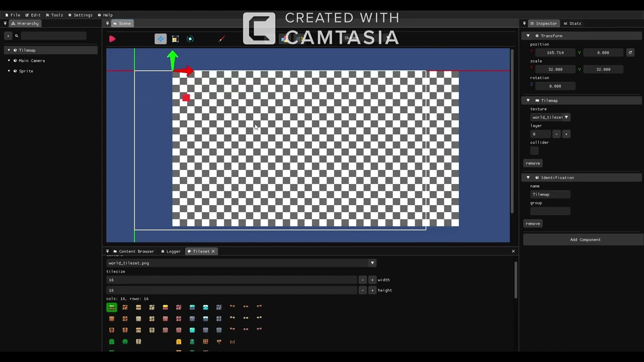
Task: Select the brush paint tool
Action: [x=222, y=39]
